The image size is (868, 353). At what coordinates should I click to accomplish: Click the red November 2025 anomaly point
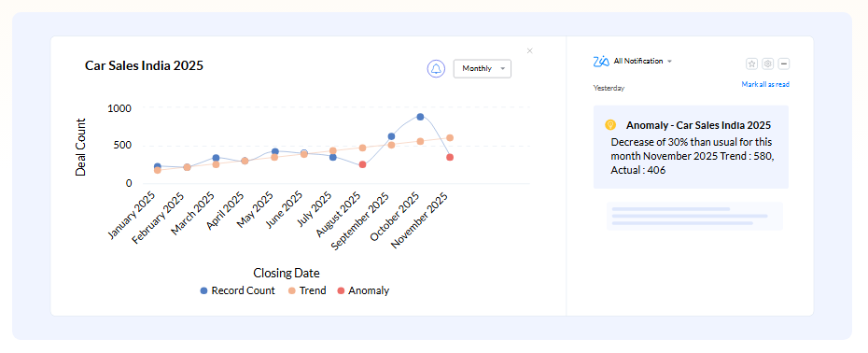click(450, 158)
